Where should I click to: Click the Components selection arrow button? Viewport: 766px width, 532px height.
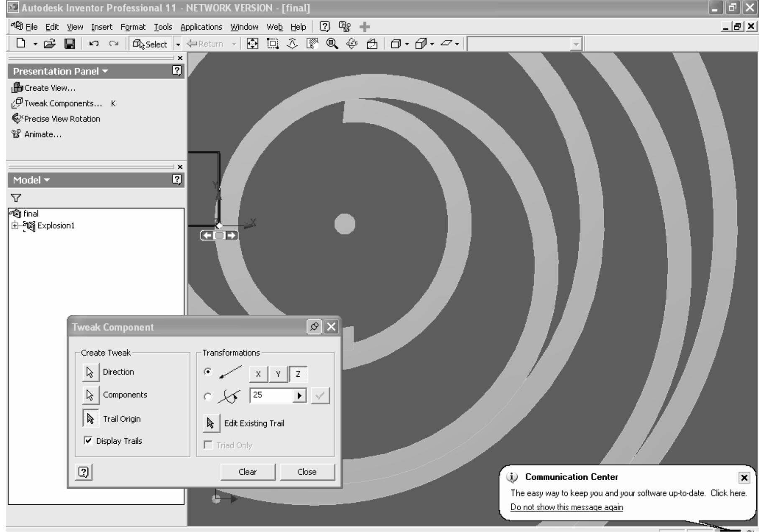90,395
